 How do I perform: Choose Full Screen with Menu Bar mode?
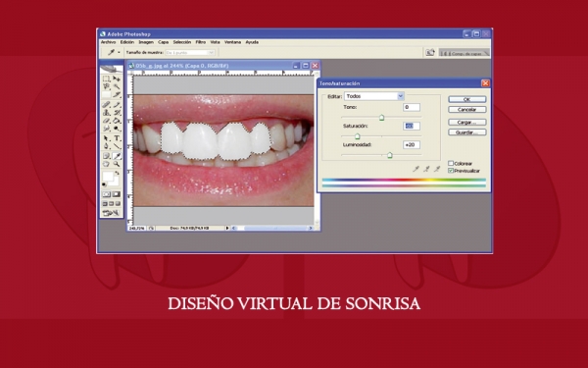click(112, 203)
